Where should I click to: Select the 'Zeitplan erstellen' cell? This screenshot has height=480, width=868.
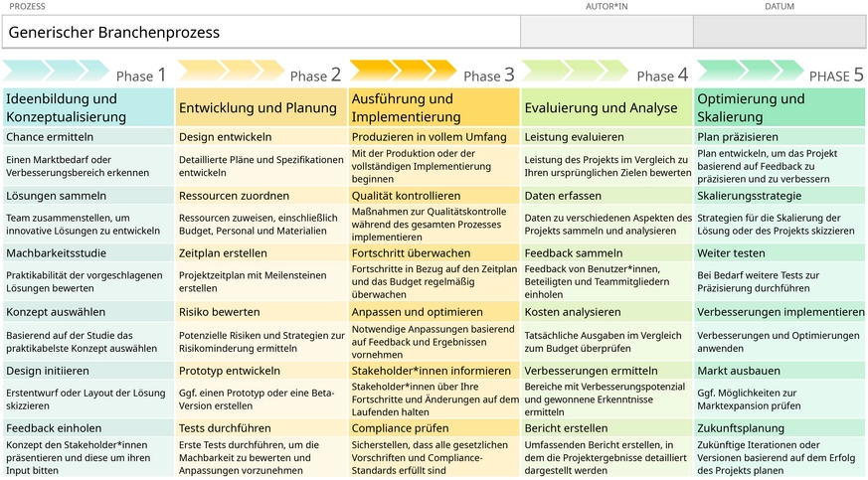click(261, 253)
